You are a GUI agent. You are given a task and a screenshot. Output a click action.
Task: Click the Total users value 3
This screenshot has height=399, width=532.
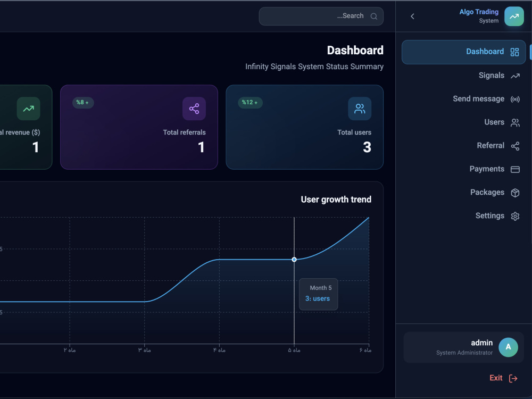[367, 147]
